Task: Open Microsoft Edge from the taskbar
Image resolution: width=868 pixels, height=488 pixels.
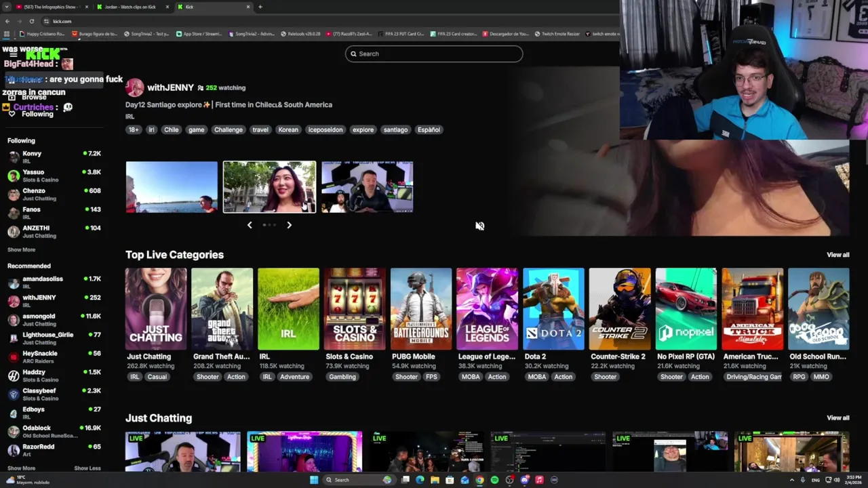Action: (x=420, y=480)
